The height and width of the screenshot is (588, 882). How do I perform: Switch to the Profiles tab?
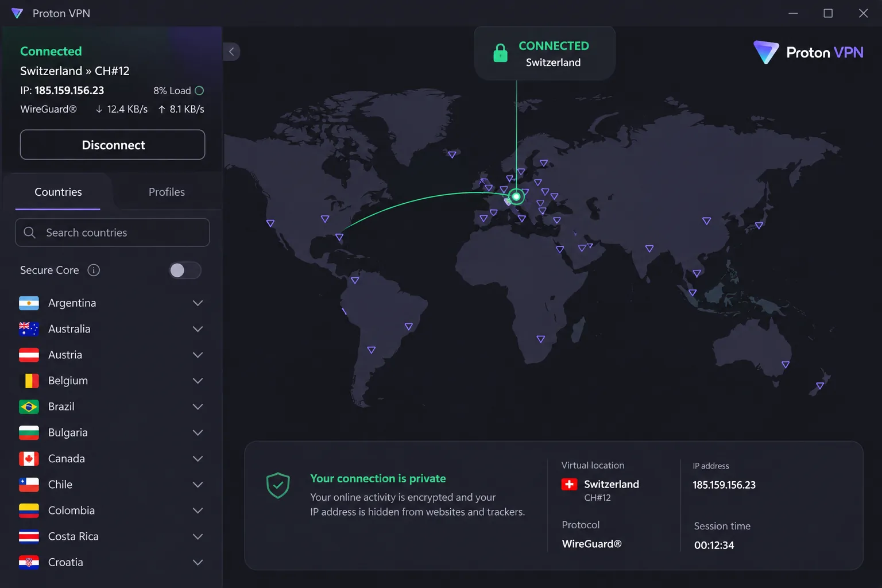(x=167, y=192)
